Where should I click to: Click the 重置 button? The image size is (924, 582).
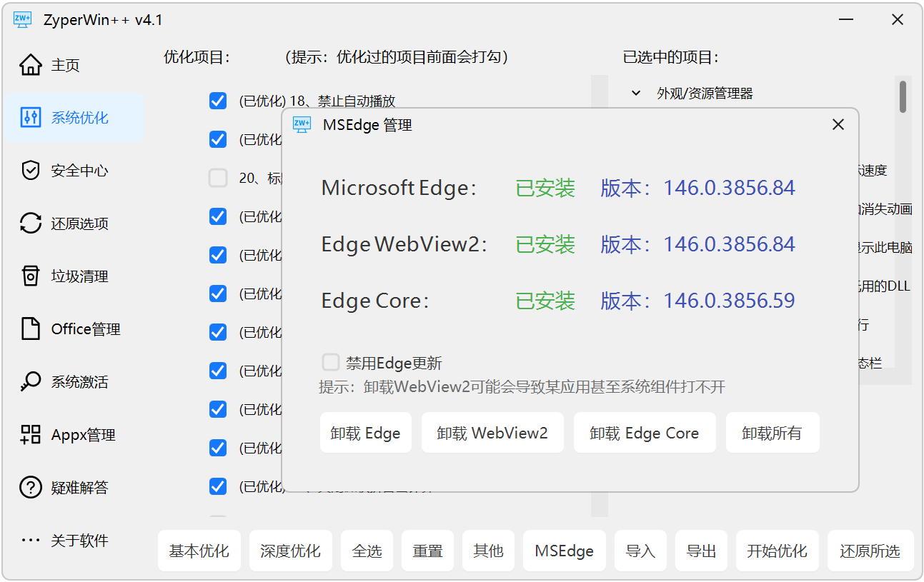[x=428, y=551]
